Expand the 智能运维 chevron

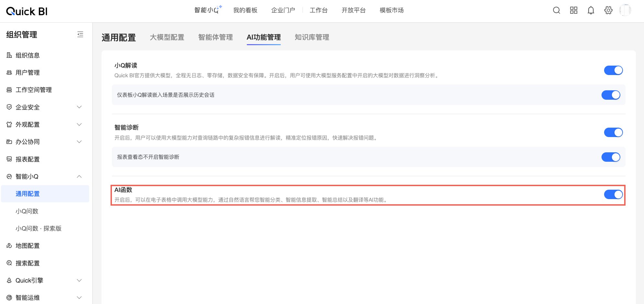pyautogui.click(x=79, y=298)
